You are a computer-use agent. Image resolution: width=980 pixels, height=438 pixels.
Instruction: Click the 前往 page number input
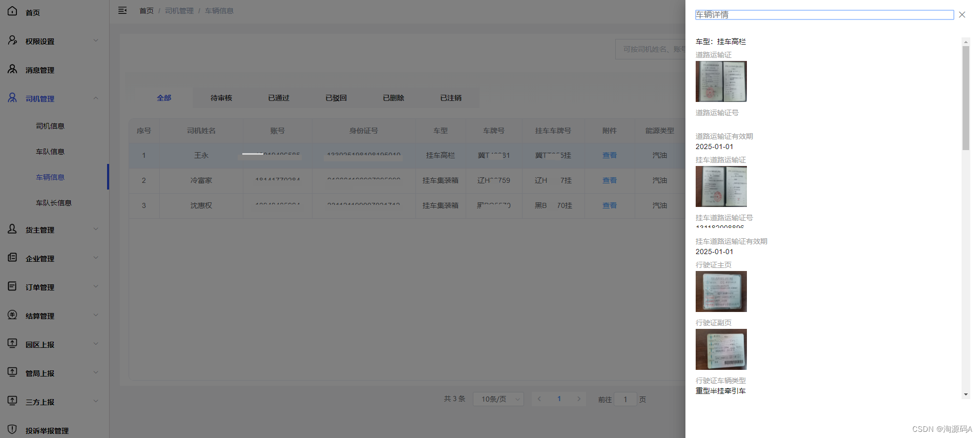[625, 399]
